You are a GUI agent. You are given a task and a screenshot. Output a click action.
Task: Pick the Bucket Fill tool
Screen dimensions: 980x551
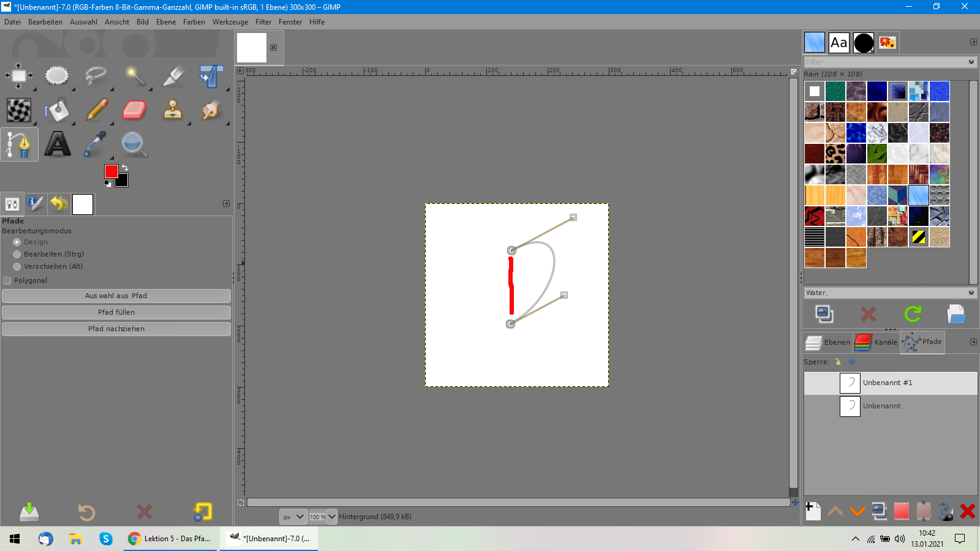[x=57, y=110]
